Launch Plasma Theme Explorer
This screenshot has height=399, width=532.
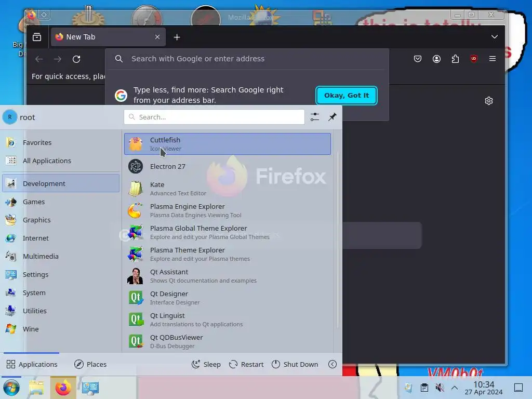coord(228,254)
